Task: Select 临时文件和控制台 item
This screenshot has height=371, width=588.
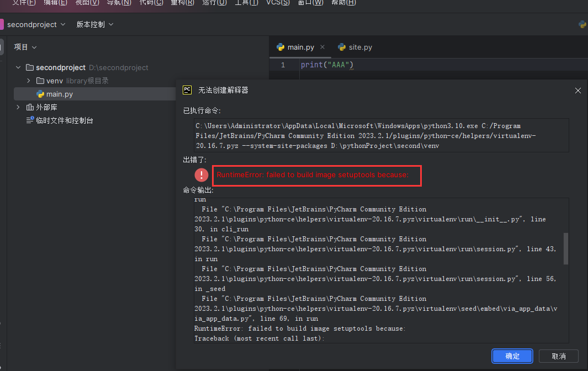Action: pyautogui.click(x=64, y=120)
